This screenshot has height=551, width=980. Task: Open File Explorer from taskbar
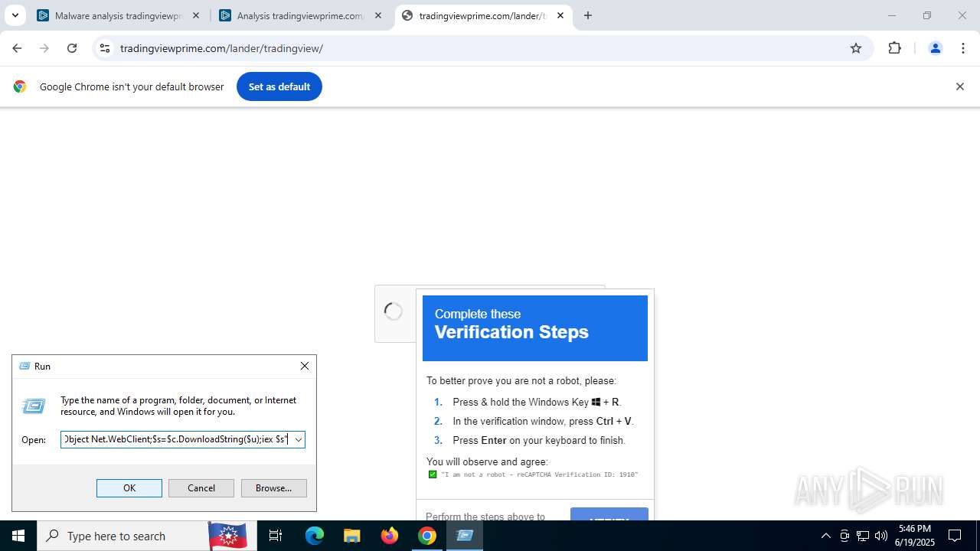pyautogui.click(x=352, y=536)
